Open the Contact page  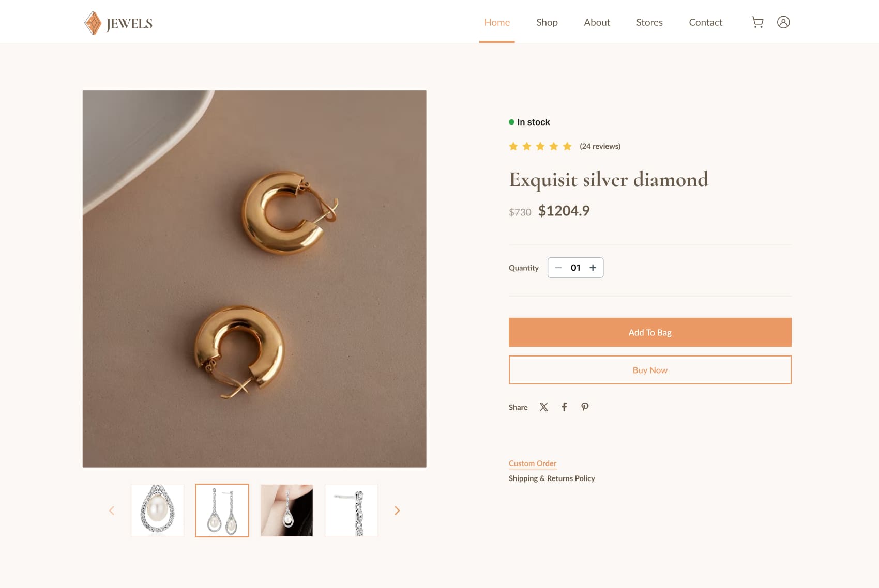[705, 22]
